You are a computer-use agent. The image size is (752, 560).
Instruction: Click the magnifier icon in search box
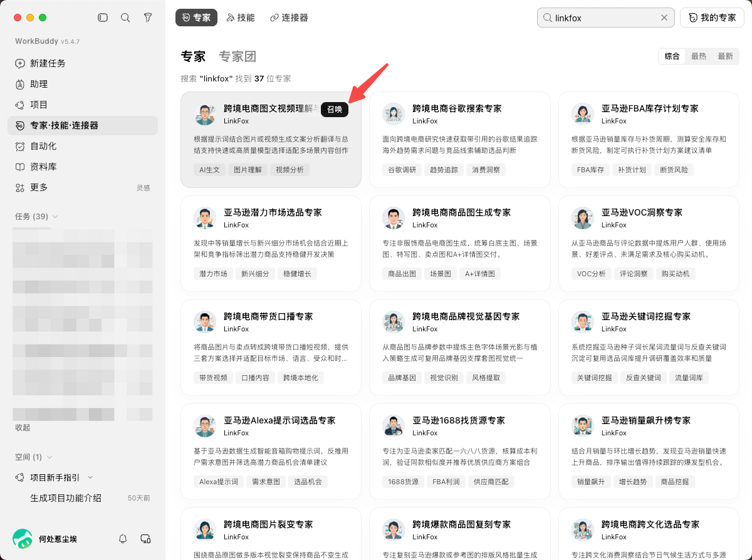click(547, 18)
